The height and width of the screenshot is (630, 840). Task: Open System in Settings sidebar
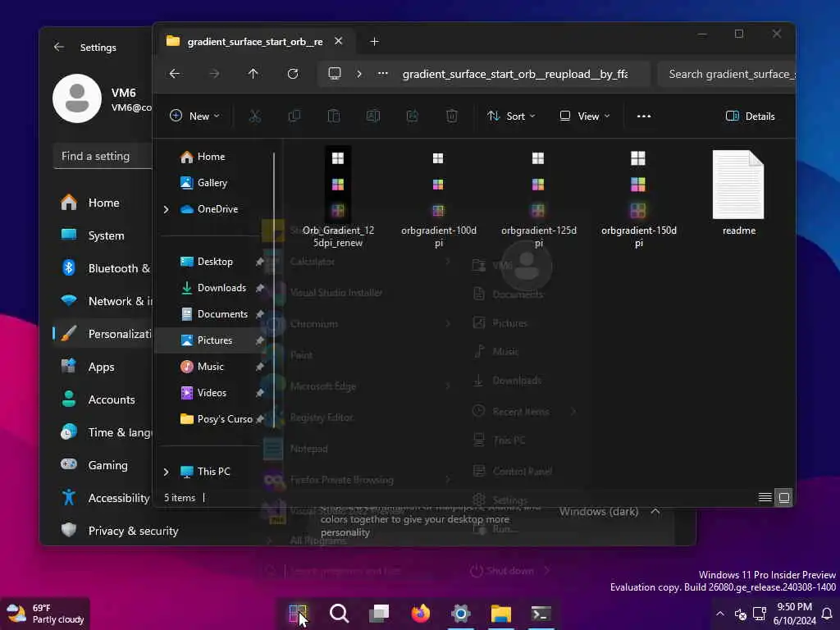point(103,235)
